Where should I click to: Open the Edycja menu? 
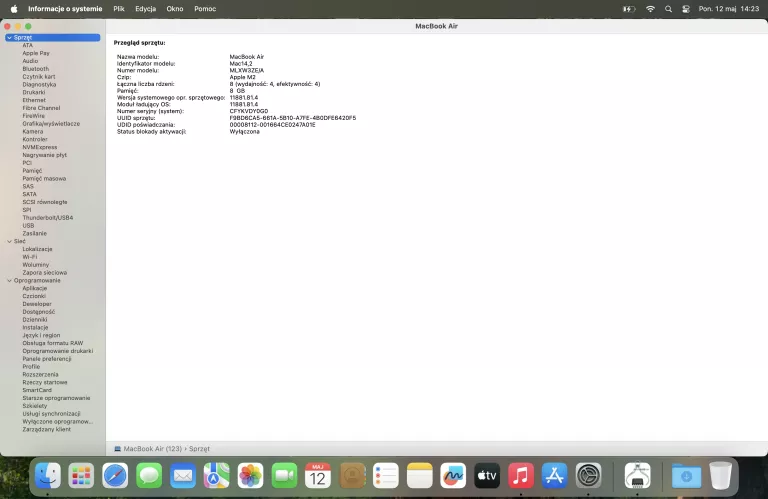[x=145, y=9]
